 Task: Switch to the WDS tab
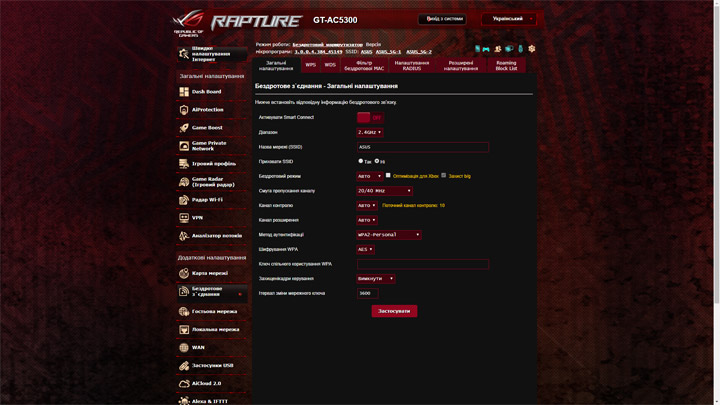(x=330, y=65)
